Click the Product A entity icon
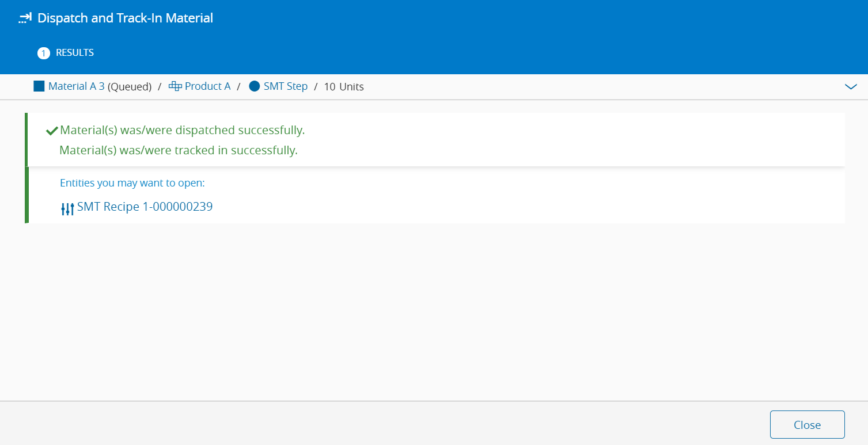 (175, 86)
